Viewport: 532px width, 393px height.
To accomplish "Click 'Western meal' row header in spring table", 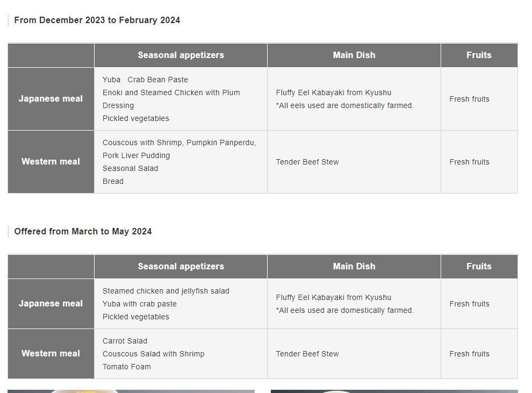I will coord(51,354).
